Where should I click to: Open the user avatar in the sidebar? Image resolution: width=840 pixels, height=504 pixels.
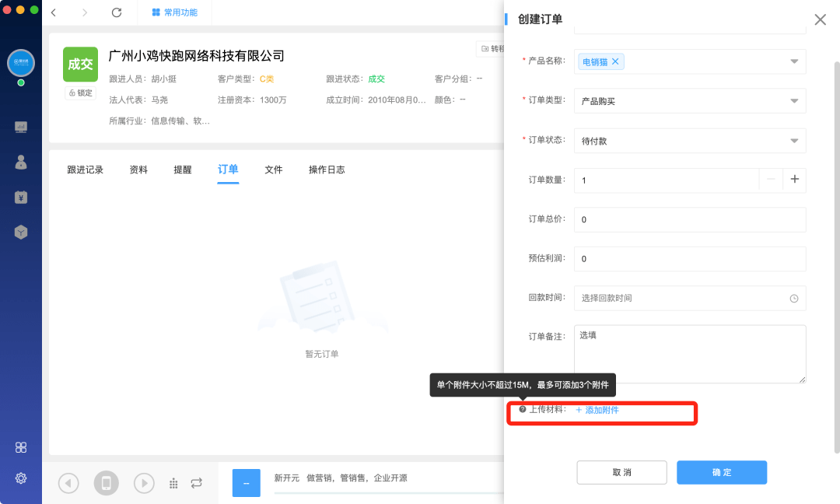pyautogui.click(x=21, y=63)
